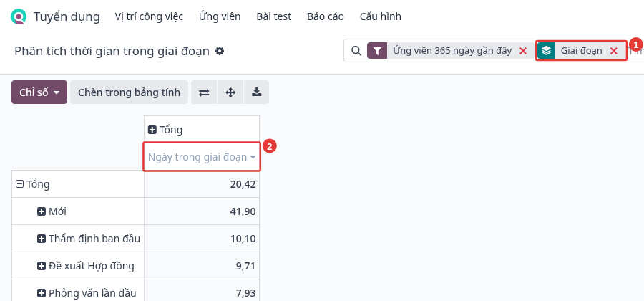This screenshot has height=301, width=644.
Task: Open the Vị trí công việc menu
Action: [x=149, y=16]
